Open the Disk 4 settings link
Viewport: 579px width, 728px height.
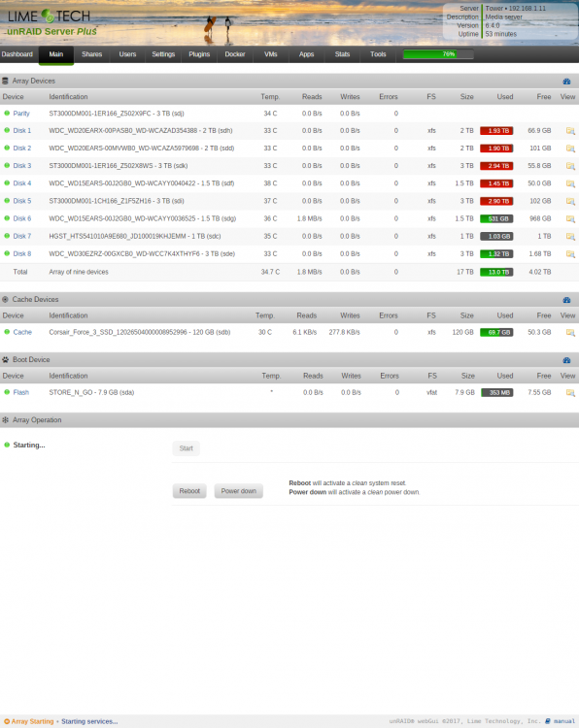point(21,183)
